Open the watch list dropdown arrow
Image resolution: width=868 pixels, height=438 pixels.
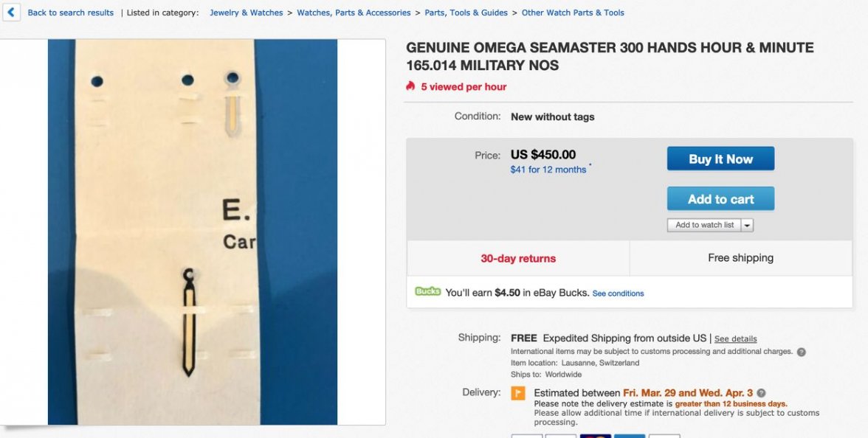click(747, 225)
